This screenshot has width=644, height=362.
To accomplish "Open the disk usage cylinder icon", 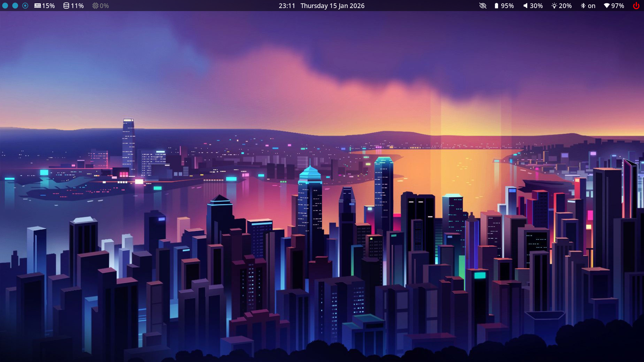I will point(66,6).
